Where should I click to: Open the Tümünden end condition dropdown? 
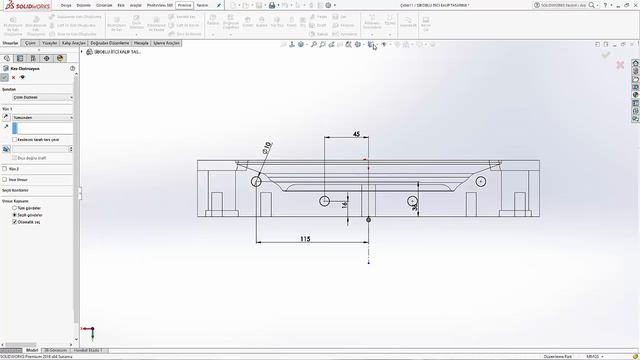click(42, 118)
